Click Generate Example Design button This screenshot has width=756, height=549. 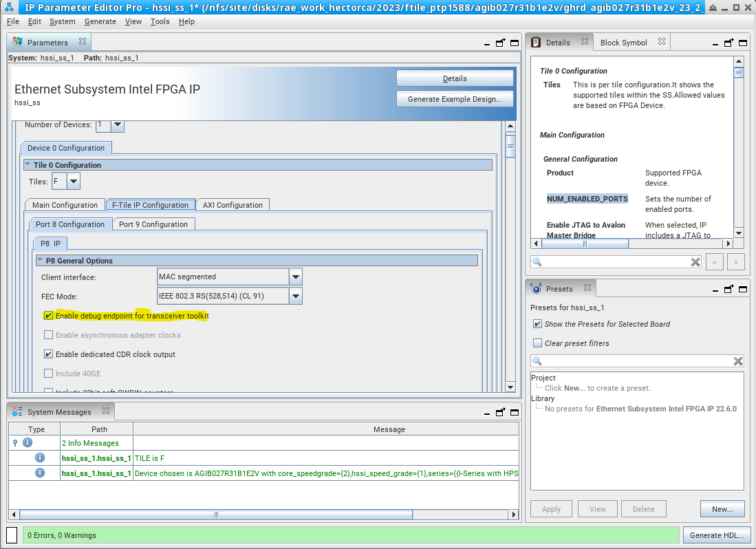click(455, 99)
